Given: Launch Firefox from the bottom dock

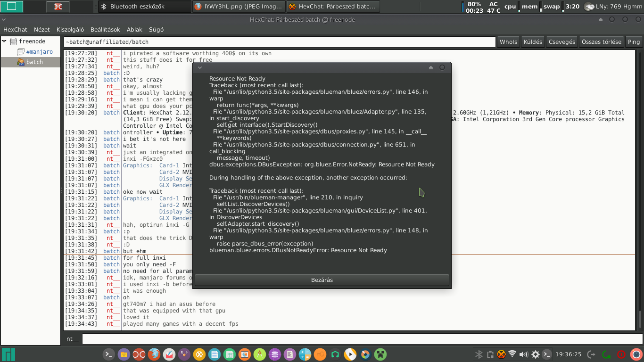Looking at the screenshot, I should click(154, 354).
